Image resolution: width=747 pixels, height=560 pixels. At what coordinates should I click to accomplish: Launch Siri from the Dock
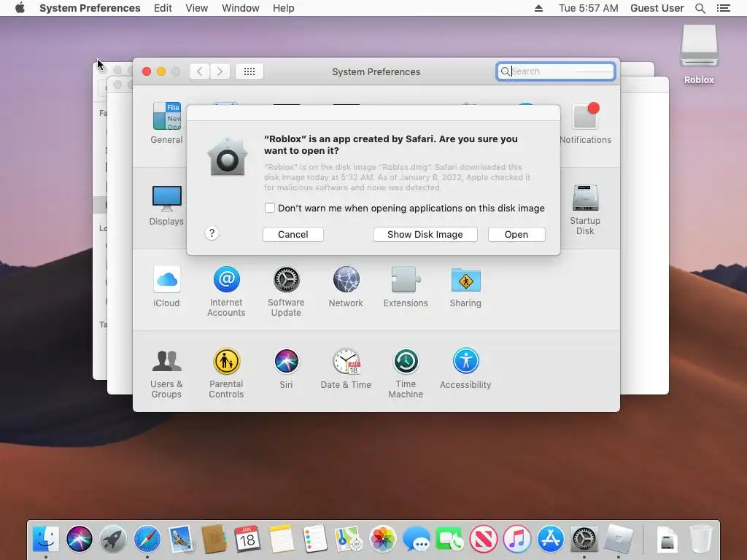click(x=79, y=539)
